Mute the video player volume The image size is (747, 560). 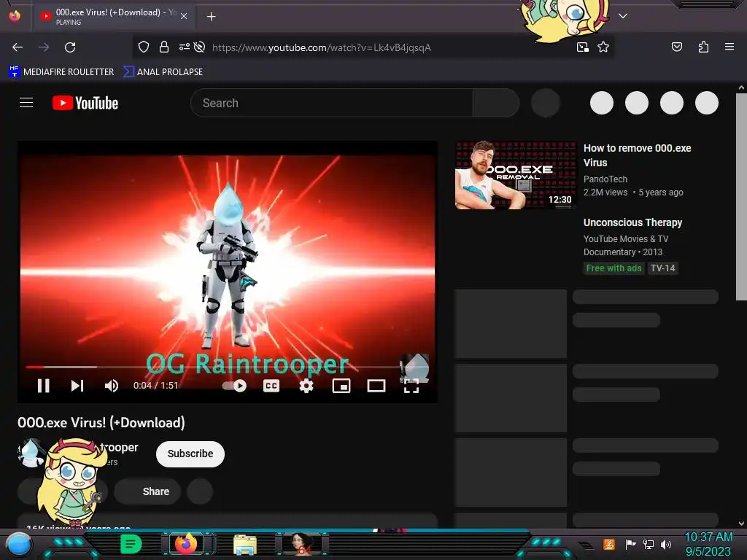click(112, 386)
